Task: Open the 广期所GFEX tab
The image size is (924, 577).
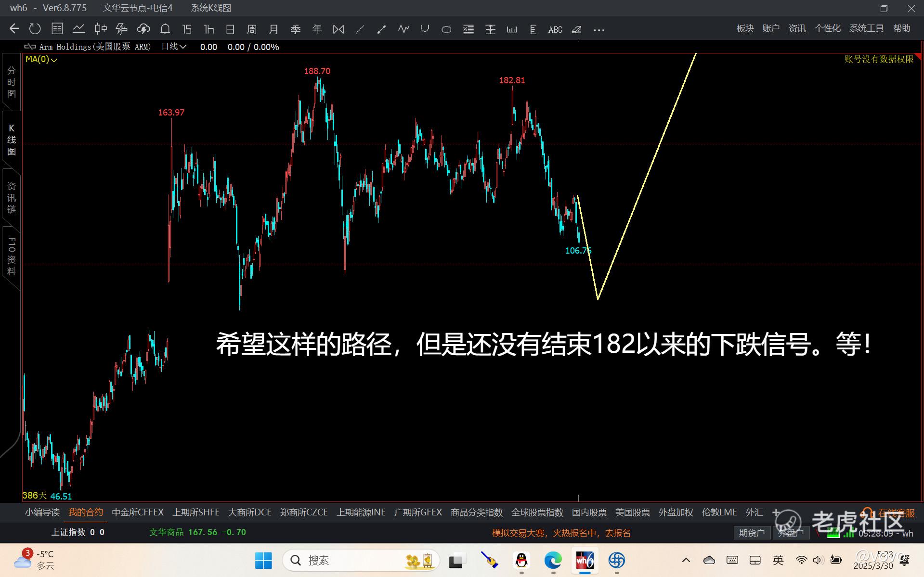Action: 418,513
